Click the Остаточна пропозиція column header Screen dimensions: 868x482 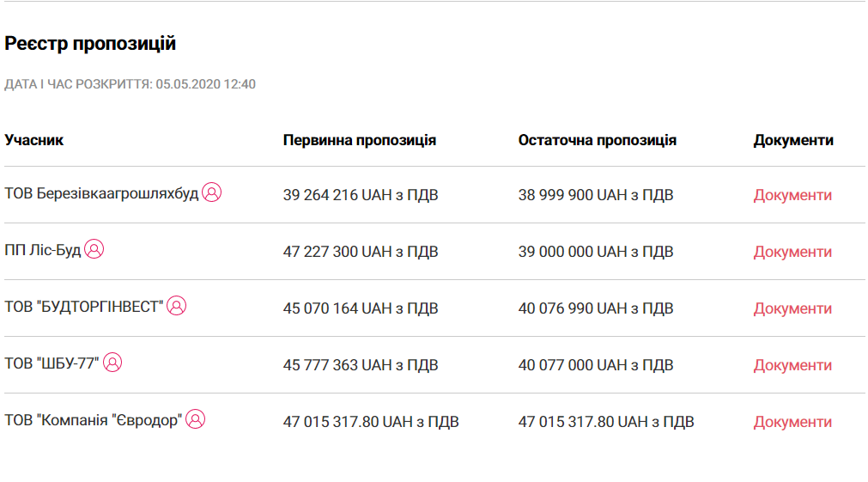click(597, 140)
